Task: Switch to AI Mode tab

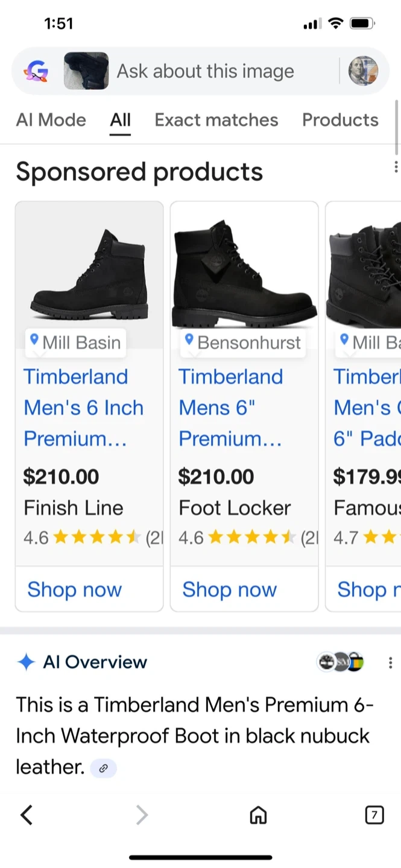Action: coord(51,120)
